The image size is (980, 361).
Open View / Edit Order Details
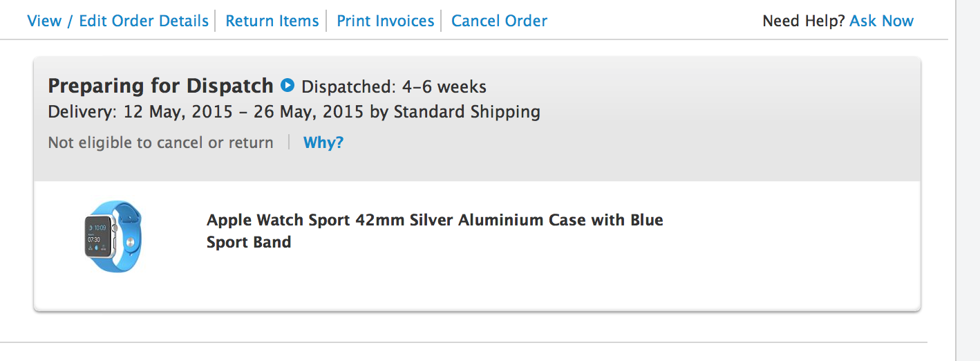pyautogui.click(x=117, y=21)
